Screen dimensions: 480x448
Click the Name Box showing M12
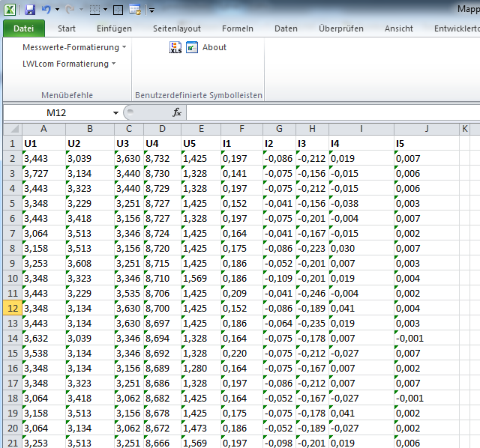point(56,112)
